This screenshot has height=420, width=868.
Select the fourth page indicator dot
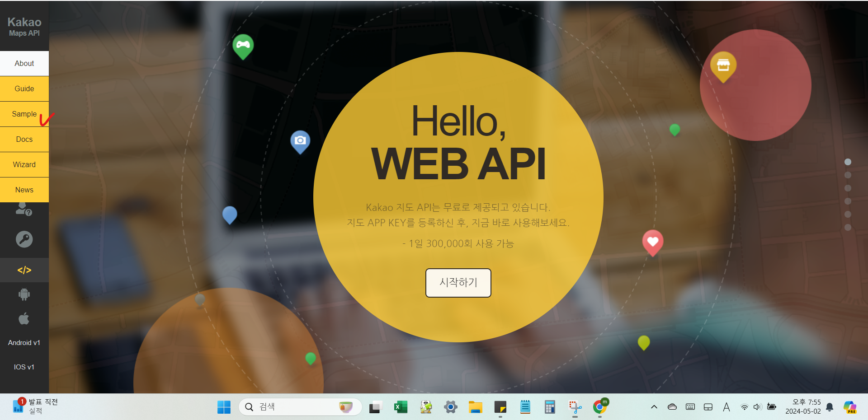[848, 201]
